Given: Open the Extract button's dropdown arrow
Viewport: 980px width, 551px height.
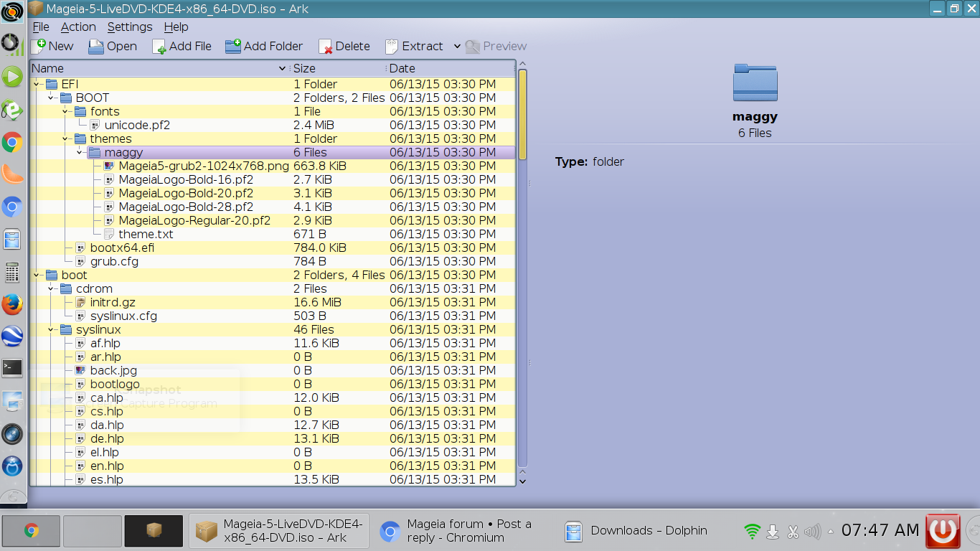Looking at the screenshot, I should coord(457,46).
